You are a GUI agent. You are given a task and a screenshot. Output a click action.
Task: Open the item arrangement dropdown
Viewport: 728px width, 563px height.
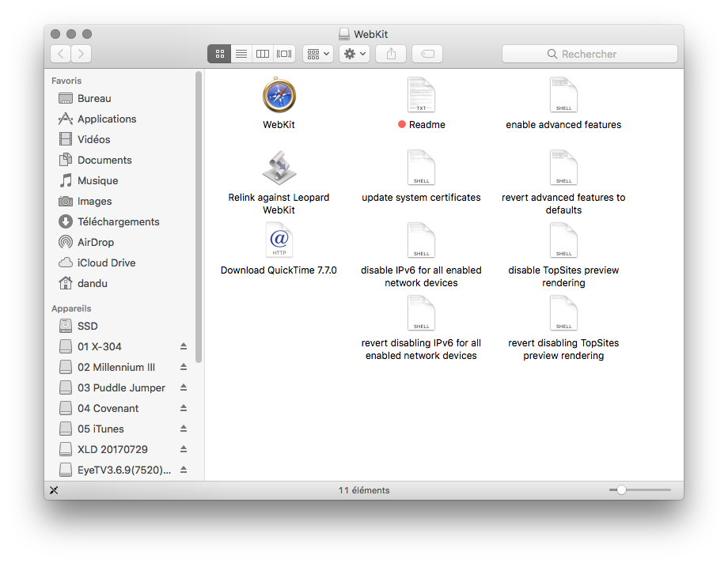[x=317, y=53]
